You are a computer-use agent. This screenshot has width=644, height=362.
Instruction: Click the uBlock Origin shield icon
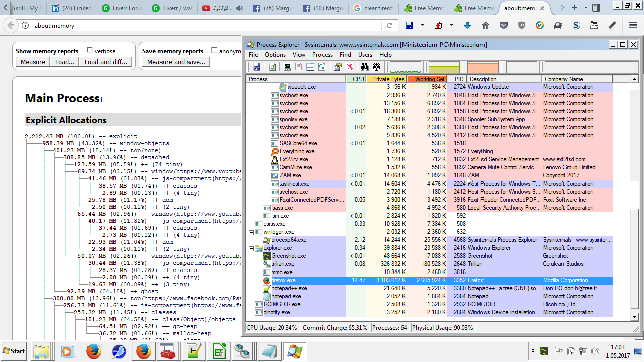[x=522, y=25]
